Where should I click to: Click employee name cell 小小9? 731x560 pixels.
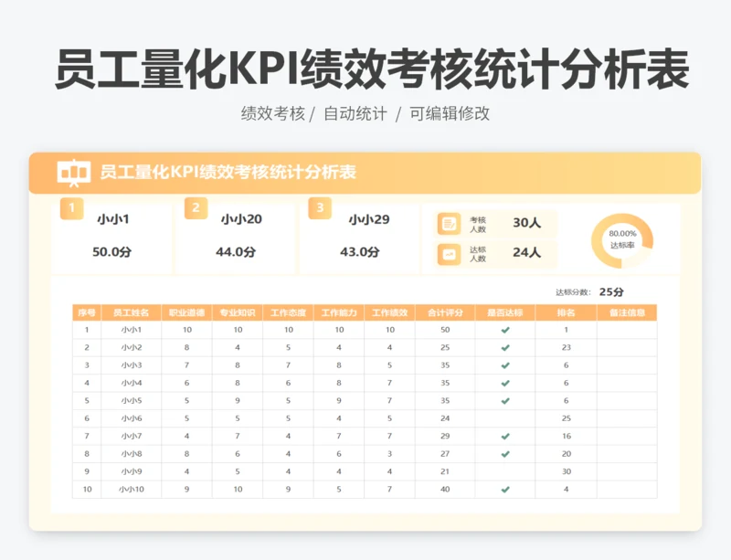(132, 471)
